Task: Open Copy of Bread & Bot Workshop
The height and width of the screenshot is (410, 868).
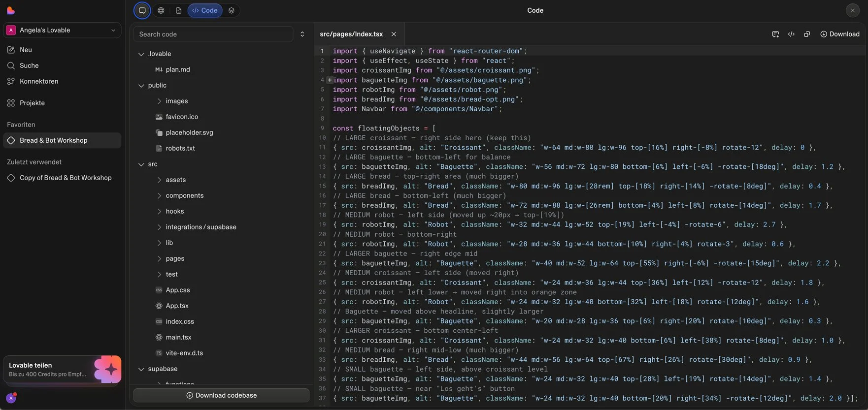Action: [62, 178]
